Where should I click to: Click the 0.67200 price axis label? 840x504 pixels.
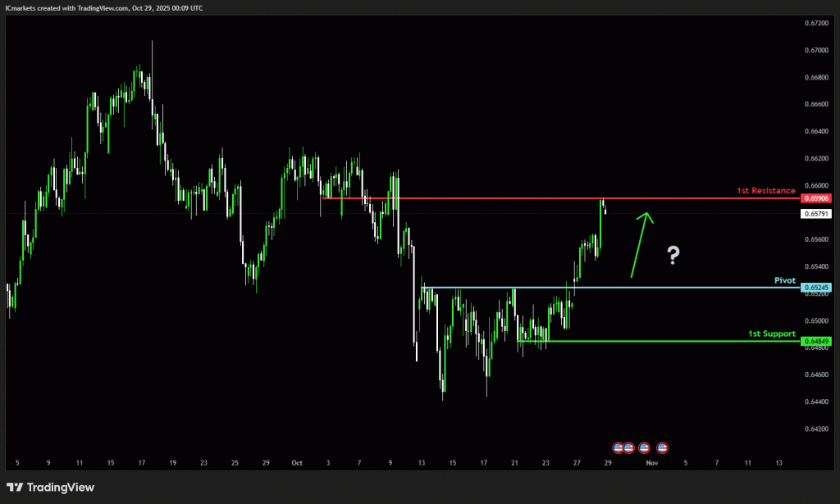816,24
